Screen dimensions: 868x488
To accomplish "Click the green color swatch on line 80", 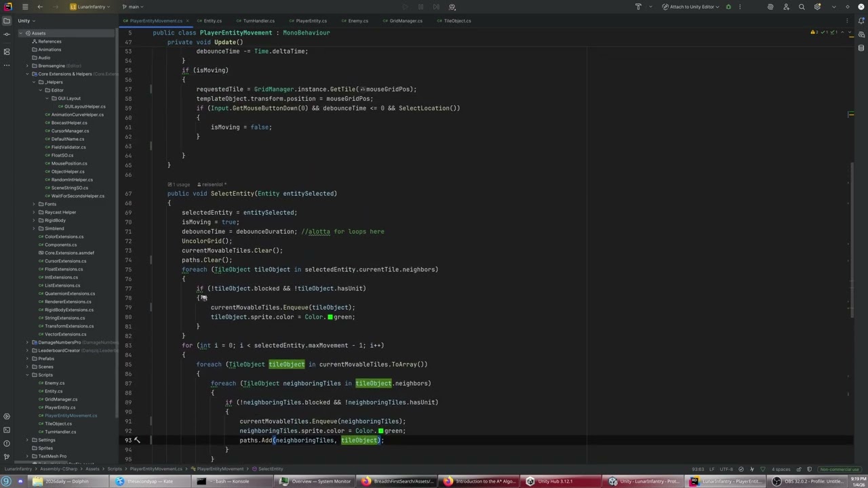I will pos(330,317).
